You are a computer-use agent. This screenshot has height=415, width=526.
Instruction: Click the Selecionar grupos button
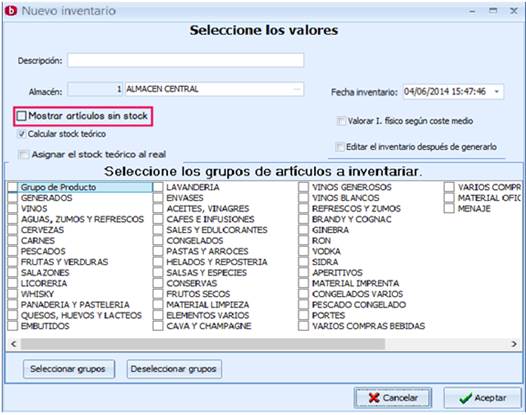click(x=69, y=369)
